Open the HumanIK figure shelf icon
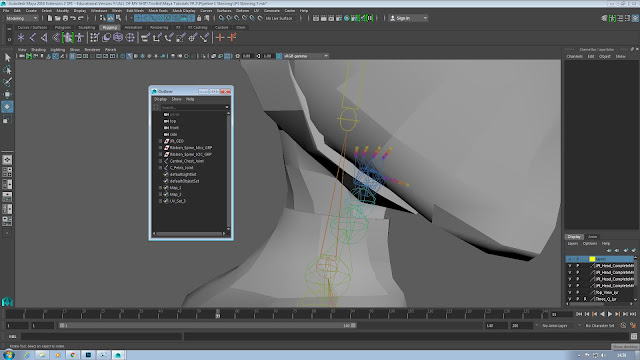The width and height of the screenshot is (640, 360). (80, 38)
